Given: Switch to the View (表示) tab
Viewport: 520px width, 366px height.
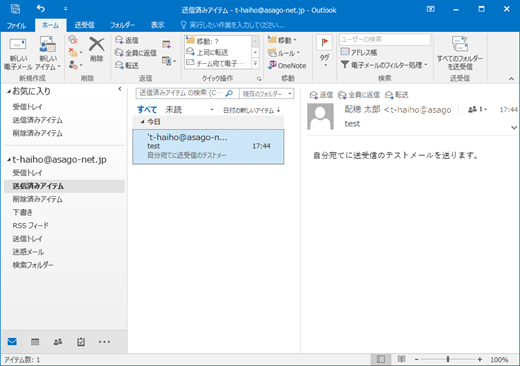Looking at the screenshot, I should click(x=157, y=25).
